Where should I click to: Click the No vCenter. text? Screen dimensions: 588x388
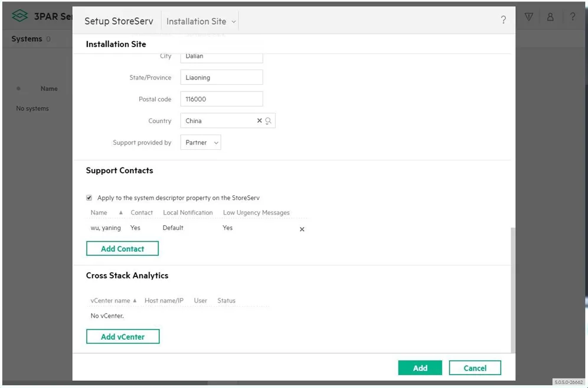107,315
